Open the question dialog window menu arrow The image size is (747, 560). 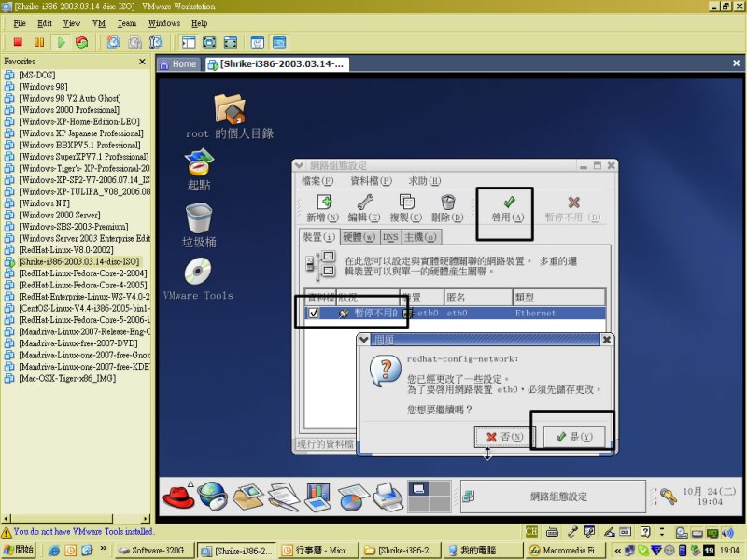point(364,340)
